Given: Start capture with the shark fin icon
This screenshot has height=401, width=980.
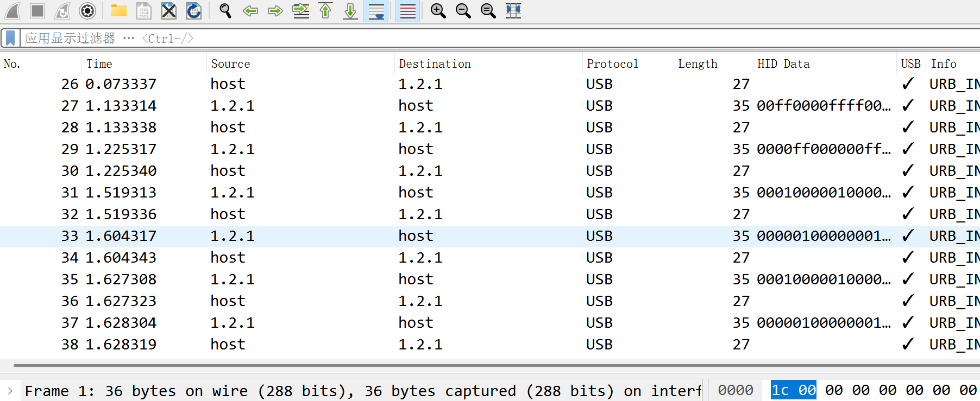Looking at the screenshot, I should 12,10.
